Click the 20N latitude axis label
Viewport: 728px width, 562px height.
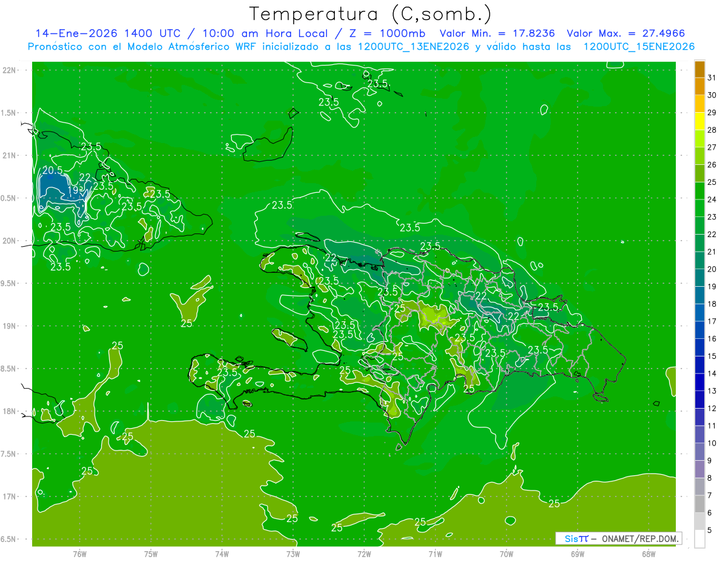point(10,241)
